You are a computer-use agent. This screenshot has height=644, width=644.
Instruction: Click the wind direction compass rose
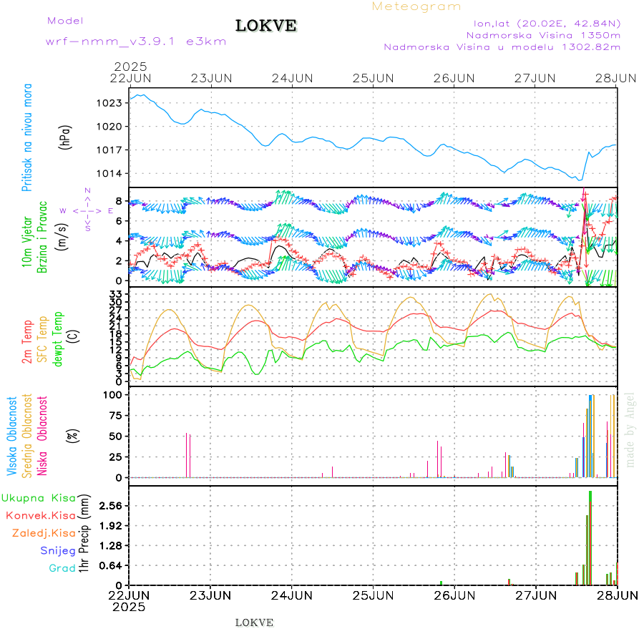[x=87, y=211]
